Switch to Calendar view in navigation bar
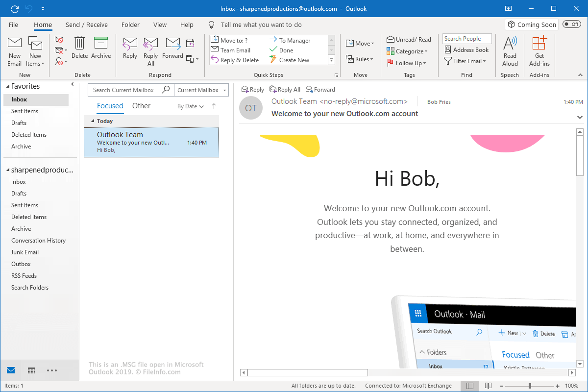The width and height of the screenshot is (588, 392). tap(31, 370)
